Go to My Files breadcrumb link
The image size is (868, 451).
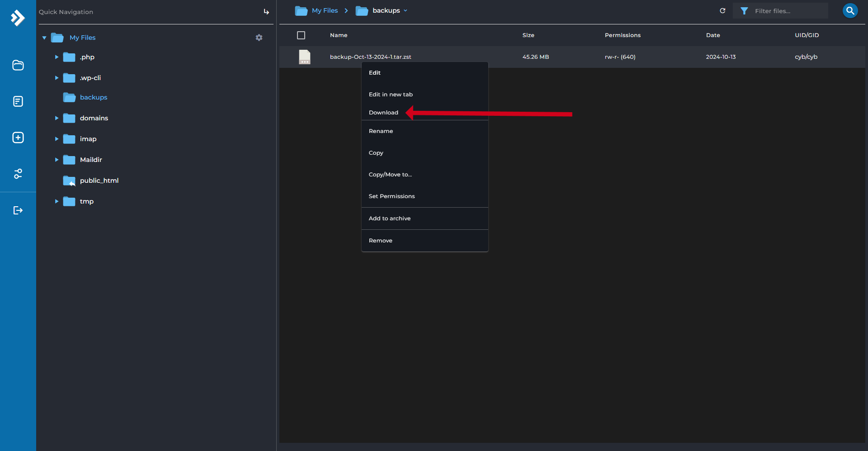[325, 11]
